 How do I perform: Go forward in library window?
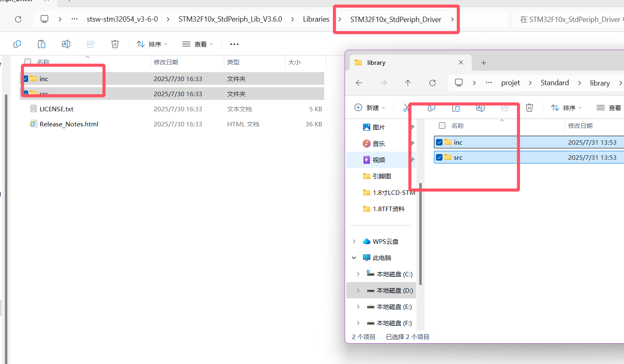(x=383, y=83)
